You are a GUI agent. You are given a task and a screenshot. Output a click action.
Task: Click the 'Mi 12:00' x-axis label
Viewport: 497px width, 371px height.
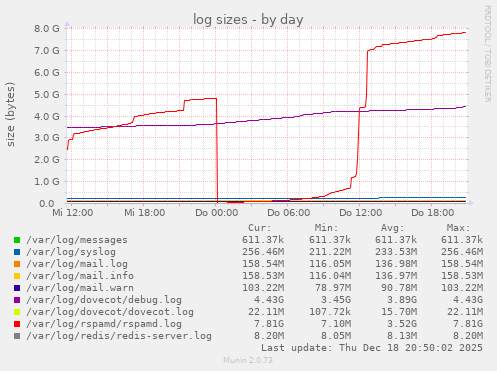click(73, 213)
